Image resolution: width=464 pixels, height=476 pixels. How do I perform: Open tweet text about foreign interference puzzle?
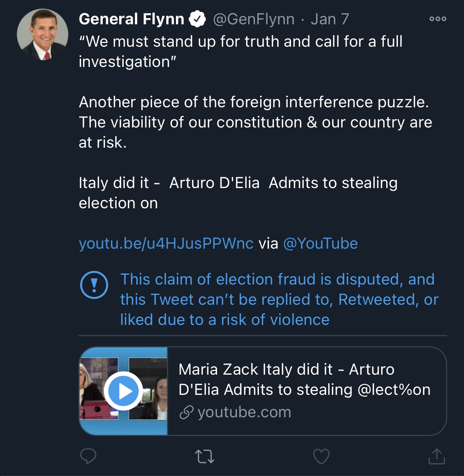coord(256,122)
